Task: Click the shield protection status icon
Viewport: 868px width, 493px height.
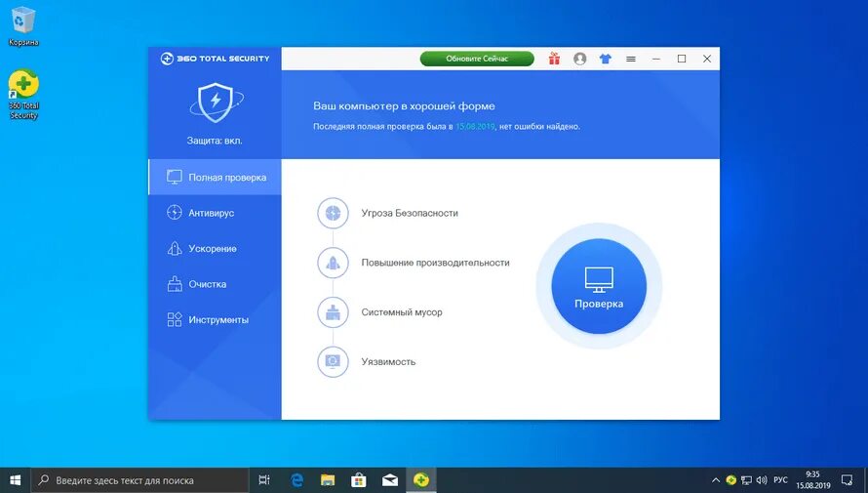Action: coord(216,103)
